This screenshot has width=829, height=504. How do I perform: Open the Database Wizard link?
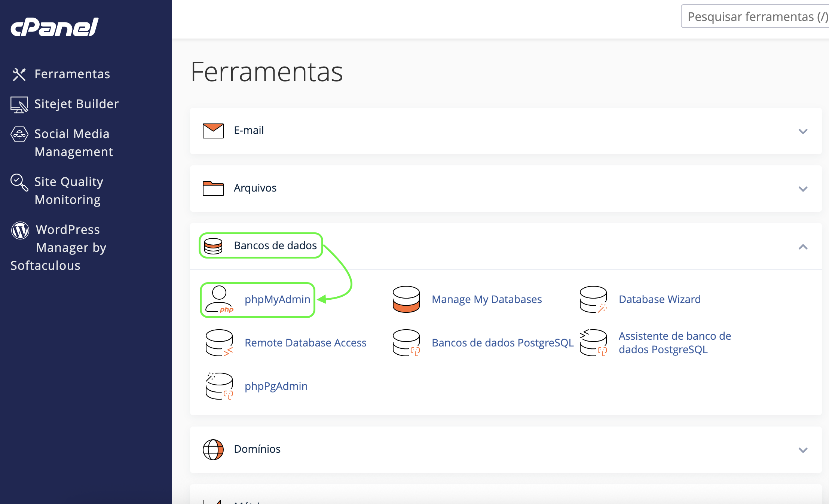[660, 299]
